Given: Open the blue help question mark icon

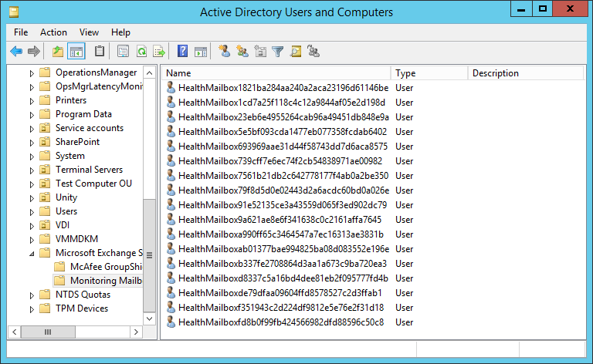Looking at the screenshot, I should (183, 52).
